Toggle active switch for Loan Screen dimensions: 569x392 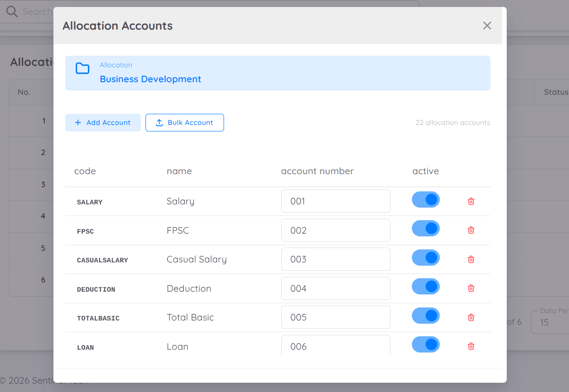(426, 345)
